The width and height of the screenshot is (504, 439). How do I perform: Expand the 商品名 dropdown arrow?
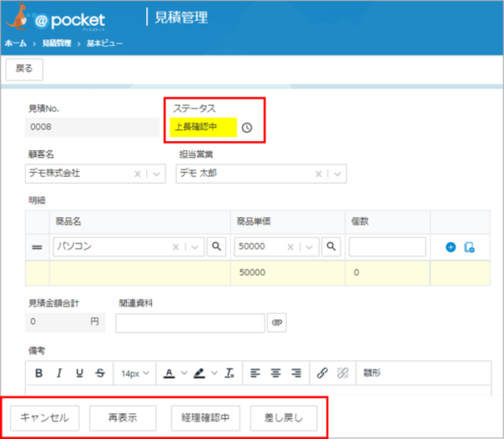[x=195, y=248]
